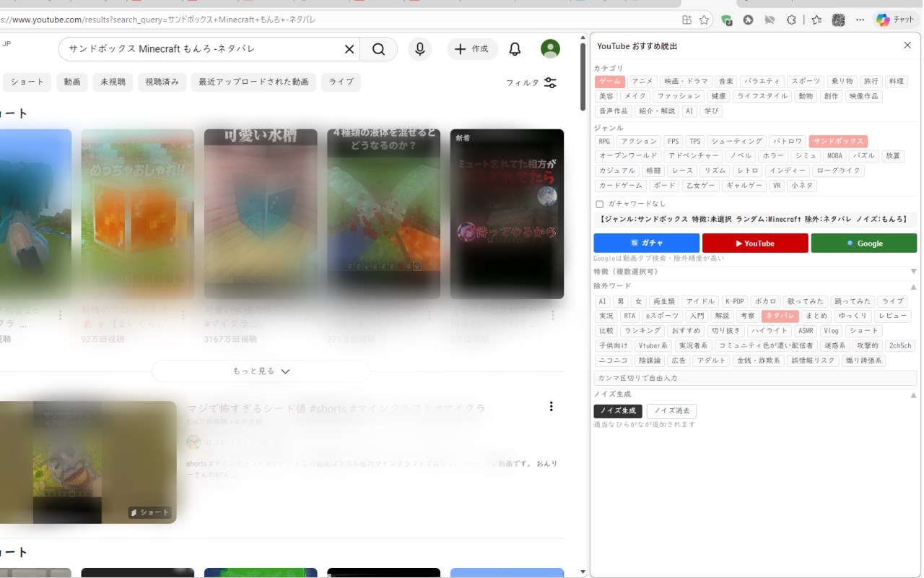Click the カンマ区切りで自由入力 text field
The height and width of the screenshot is (578, 924).
755,378
